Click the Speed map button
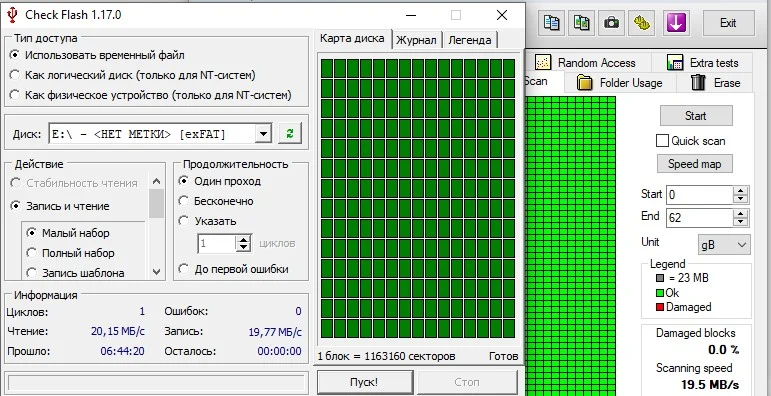Image resolution: width=771 pixels, height=396 pixels. (x=694, y=164)
